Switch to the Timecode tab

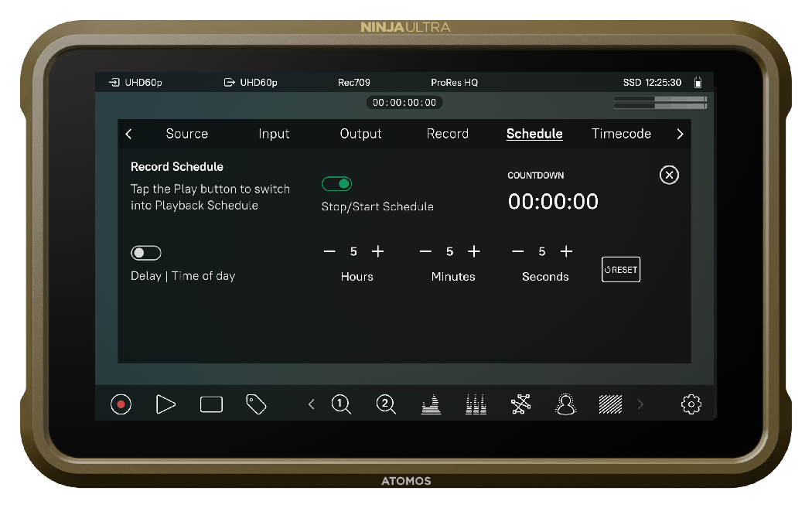(x=621, y=134)
